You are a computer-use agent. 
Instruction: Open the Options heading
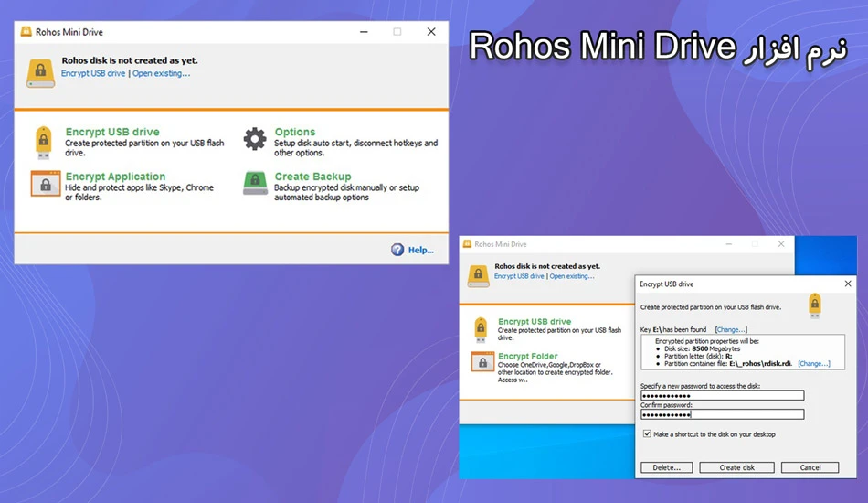click(x=295, y=132)
